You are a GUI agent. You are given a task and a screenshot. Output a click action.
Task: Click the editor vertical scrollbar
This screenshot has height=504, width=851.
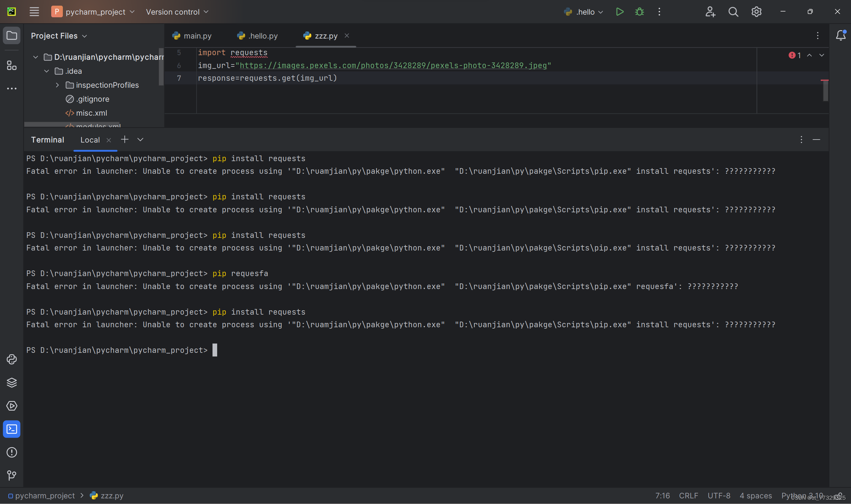click(825, 90)
